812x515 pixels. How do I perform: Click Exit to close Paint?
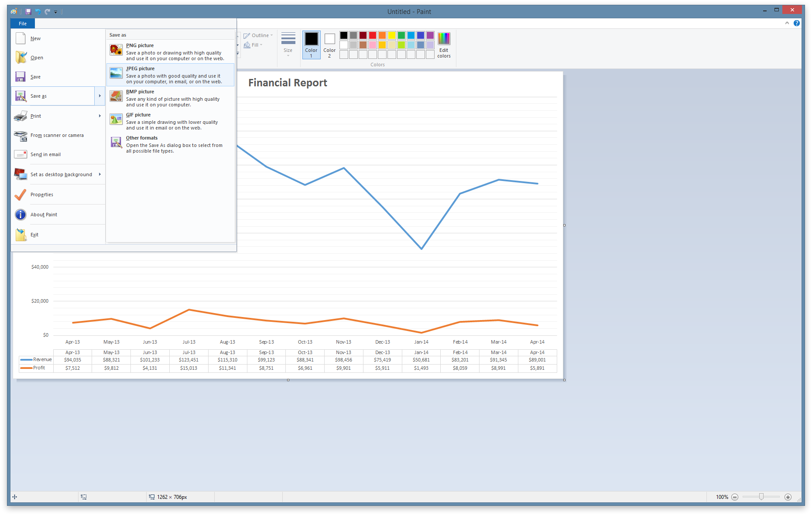tap(58, 235)
